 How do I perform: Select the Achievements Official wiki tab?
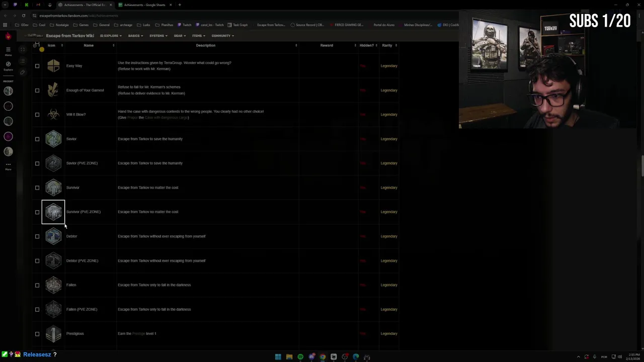click(x=84, y=5)
